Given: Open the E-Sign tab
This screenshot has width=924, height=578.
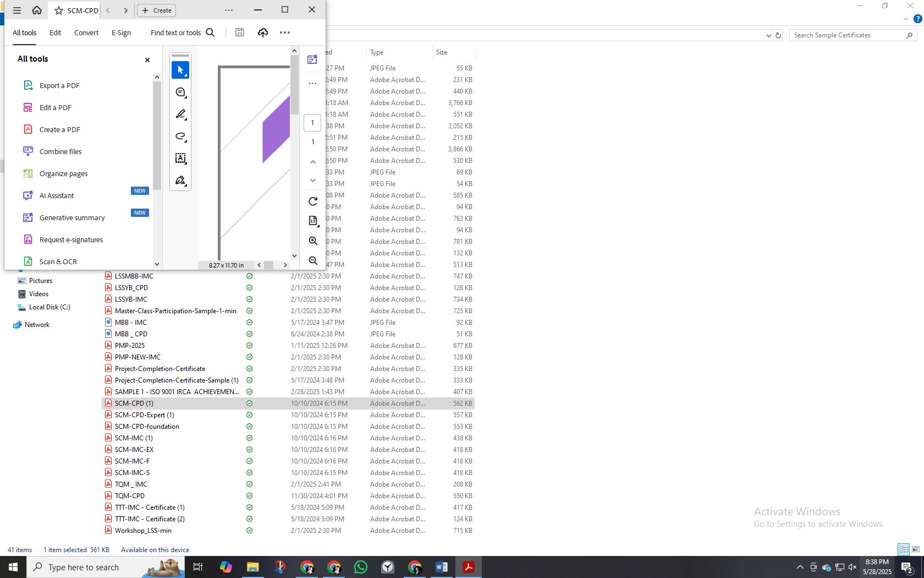Looking at the screenshot, I should [x=122, y=33].
